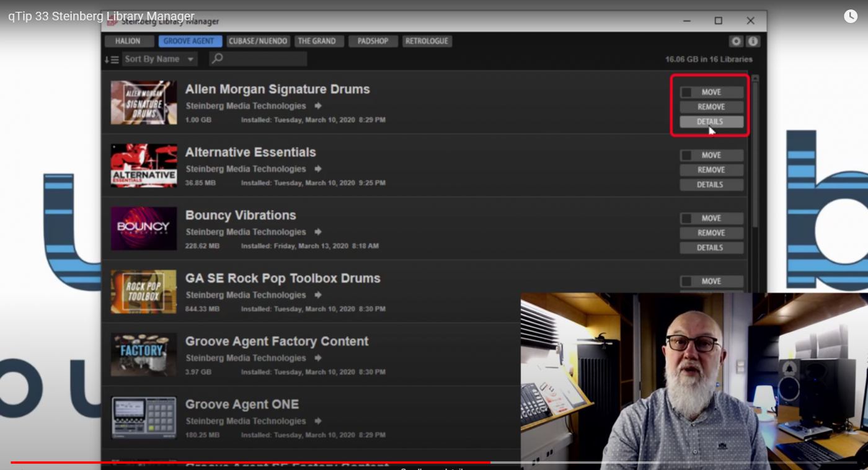Select the 'Alternative Essentials' title
The width and height of the screenshot is (868, 470).
pos(250,153)
